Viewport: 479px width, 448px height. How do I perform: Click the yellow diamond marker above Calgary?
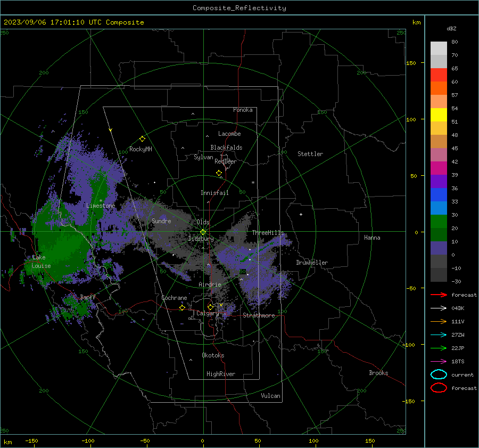pos(210,307)
